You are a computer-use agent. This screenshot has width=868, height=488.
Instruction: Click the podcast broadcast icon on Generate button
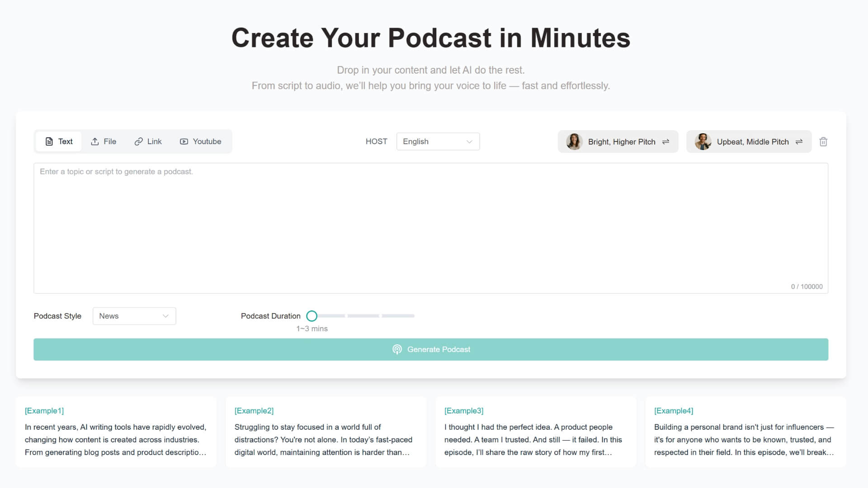[397, 349]
